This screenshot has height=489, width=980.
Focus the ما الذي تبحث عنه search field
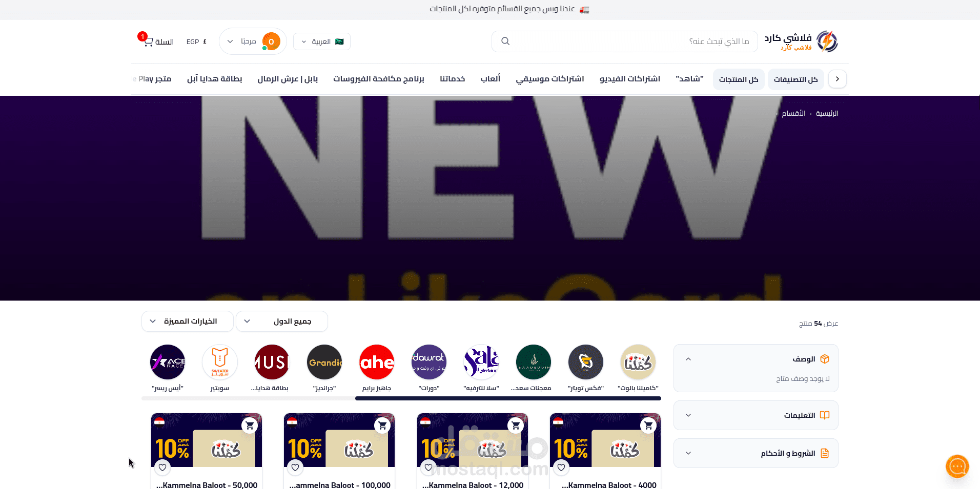point(625,41)
